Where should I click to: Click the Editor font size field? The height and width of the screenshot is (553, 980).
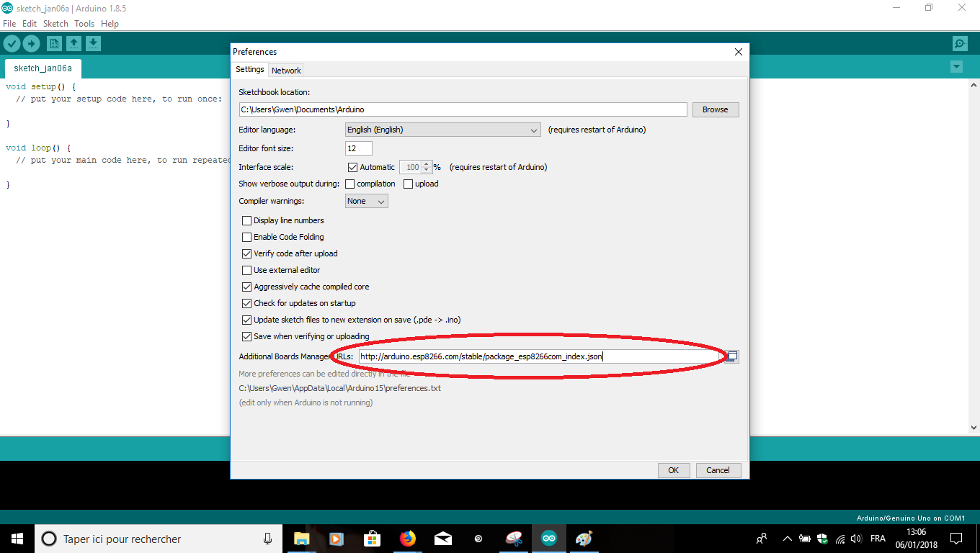(x=359, y=148)
